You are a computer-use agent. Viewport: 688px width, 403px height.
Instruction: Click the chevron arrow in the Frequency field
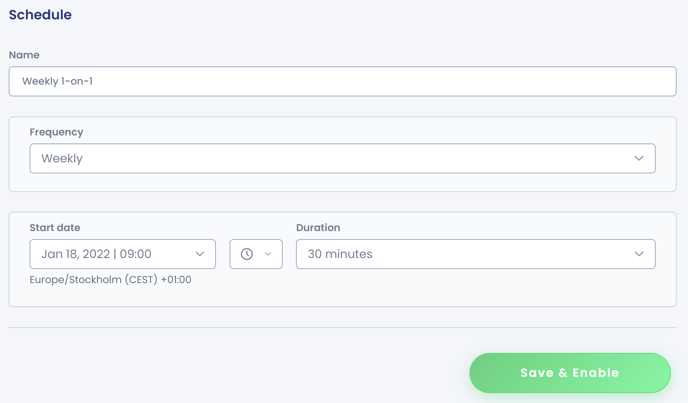click(x=639, y=158)
